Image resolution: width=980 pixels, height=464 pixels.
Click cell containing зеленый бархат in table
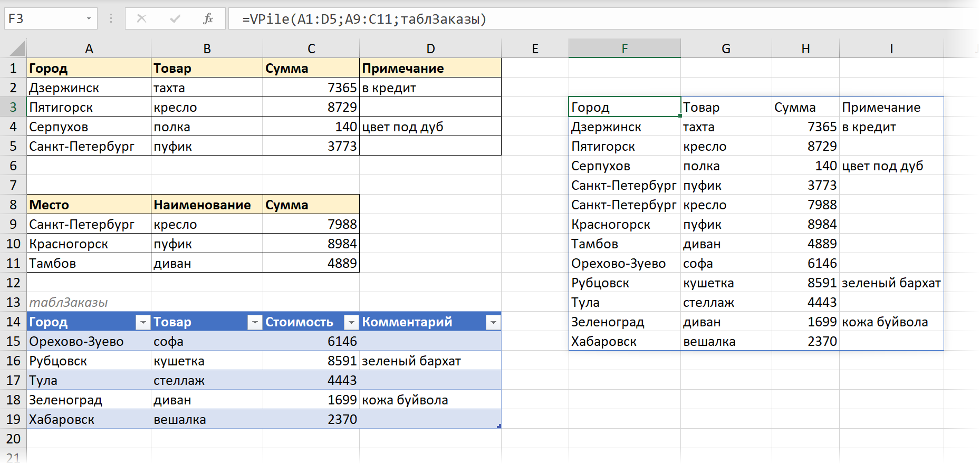(411, 361)
